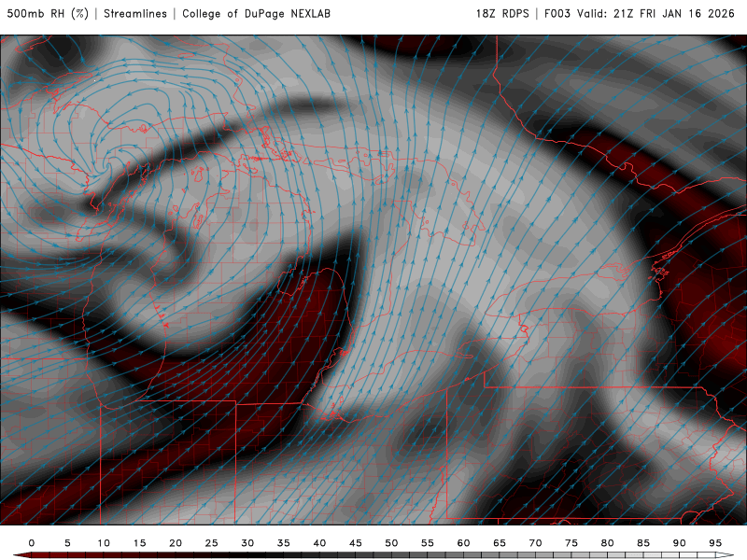Click the colorbar label "70"

click(535, 543)
